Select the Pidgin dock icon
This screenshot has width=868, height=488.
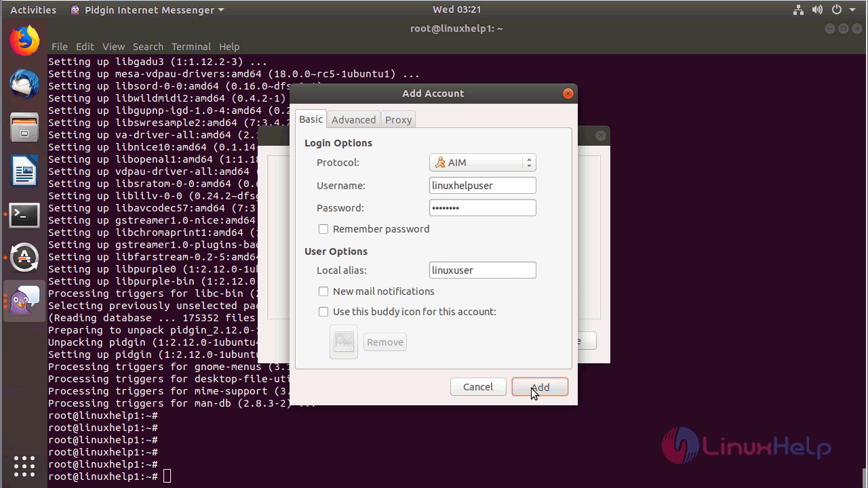(24, 301)
